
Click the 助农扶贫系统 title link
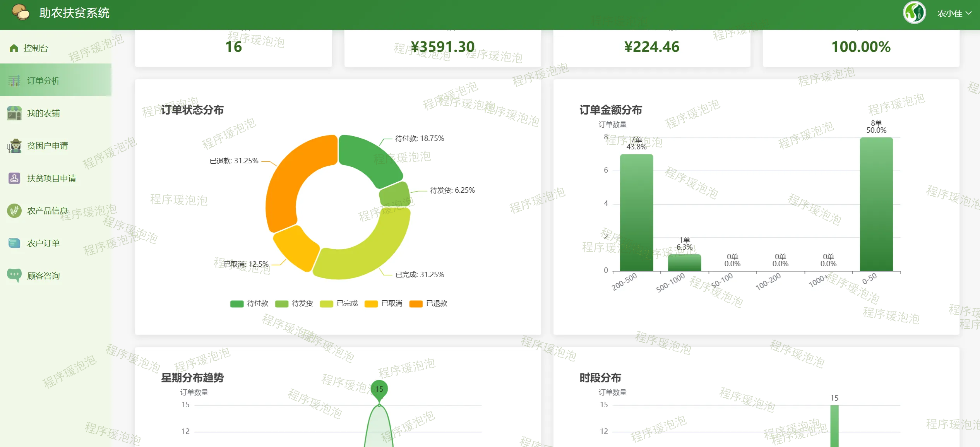(x=74, y=13)
